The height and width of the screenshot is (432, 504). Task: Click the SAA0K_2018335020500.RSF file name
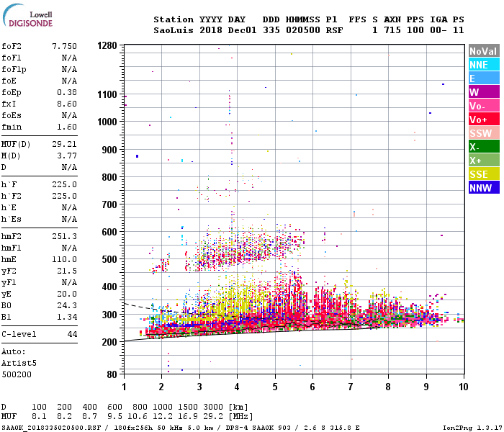51,428
